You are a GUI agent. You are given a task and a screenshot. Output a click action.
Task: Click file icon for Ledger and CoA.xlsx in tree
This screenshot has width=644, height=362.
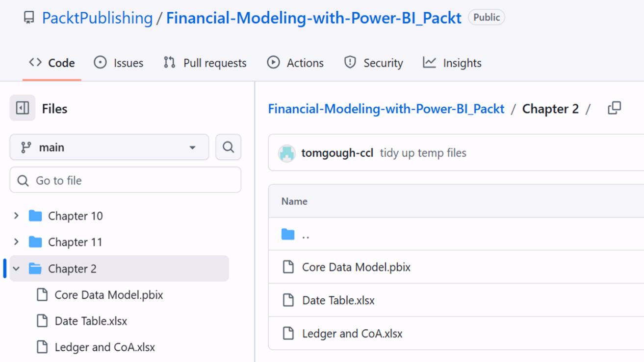tap(42, 347)
